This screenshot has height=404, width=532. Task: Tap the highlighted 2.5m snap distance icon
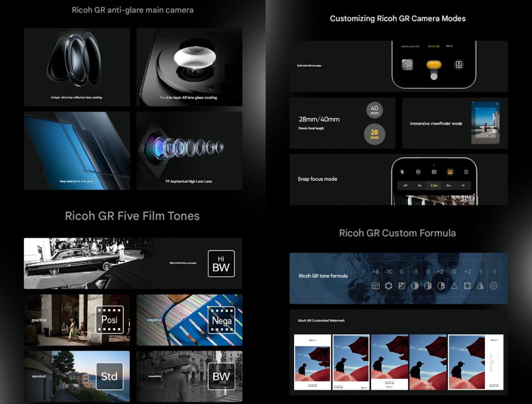click(x=450, y=172)
